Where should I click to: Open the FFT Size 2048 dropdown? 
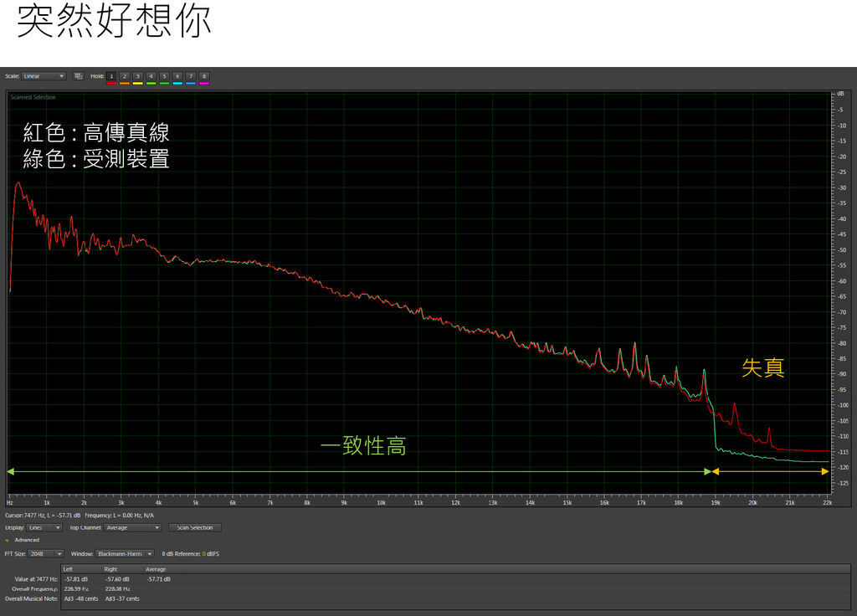46,554
